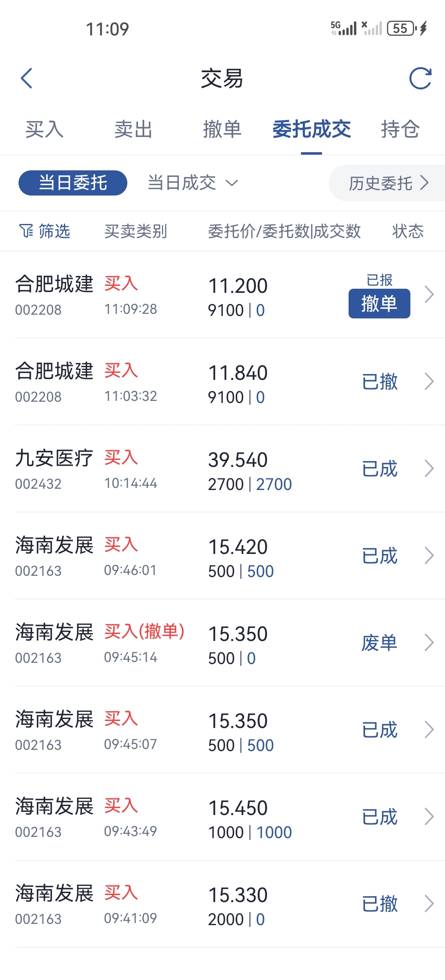Expand the 合肥城建 11.200 order chevron
Screen dimensions: 445x980
click(429, 295)
